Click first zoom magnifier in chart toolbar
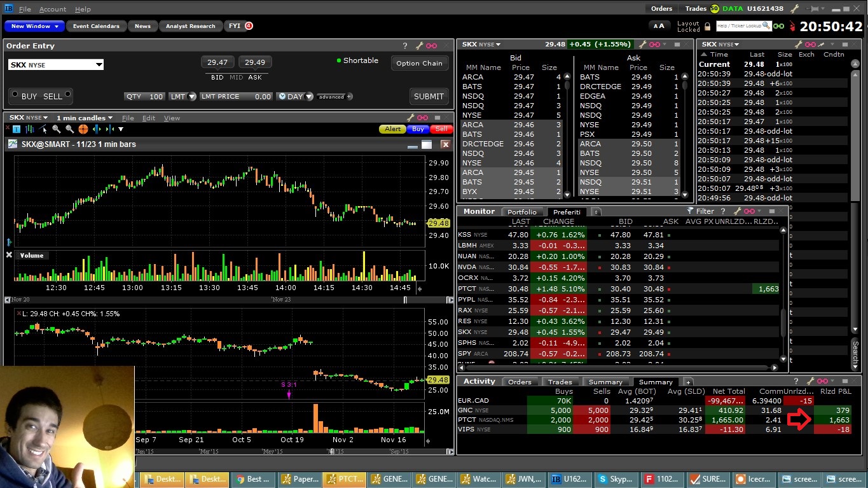The height and width of the screenshot is (488, 868). [57, 129]
